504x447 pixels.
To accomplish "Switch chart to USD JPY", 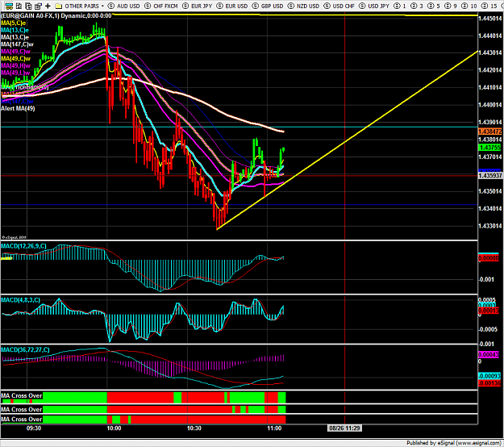I will 374,6.
